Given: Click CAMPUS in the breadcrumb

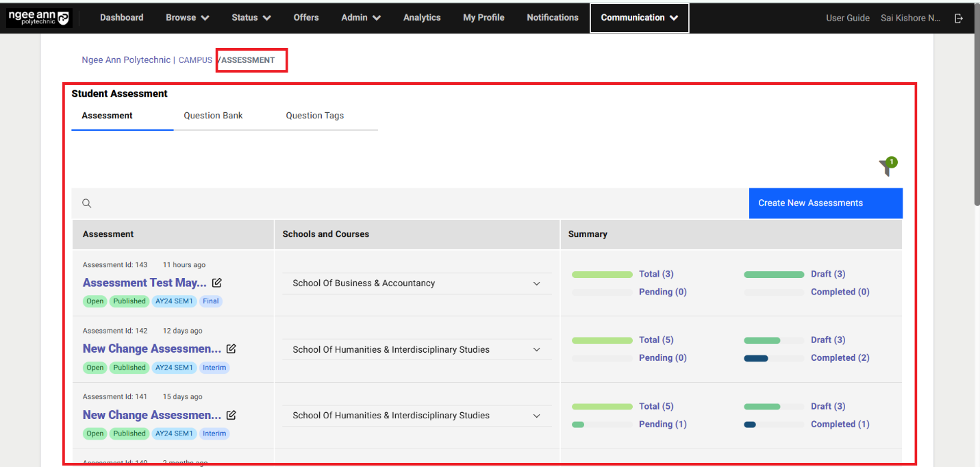Looking at the screenshot, I should tap(195, 60).
